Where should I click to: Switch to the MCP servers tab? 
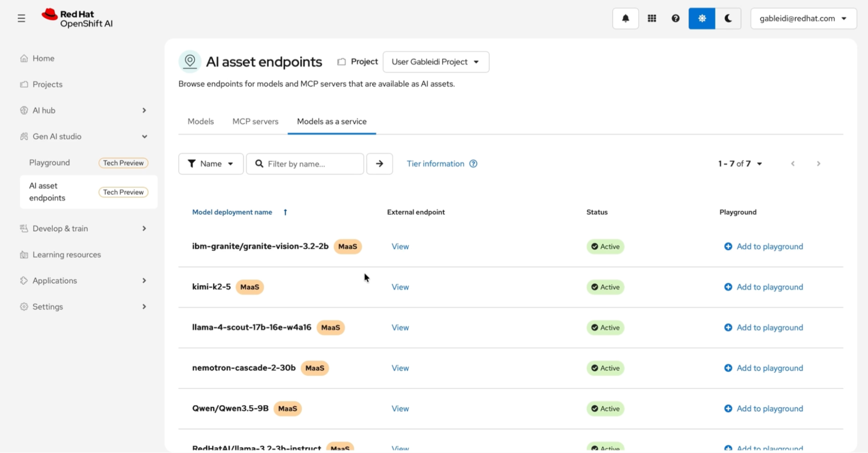coord(255,121)
